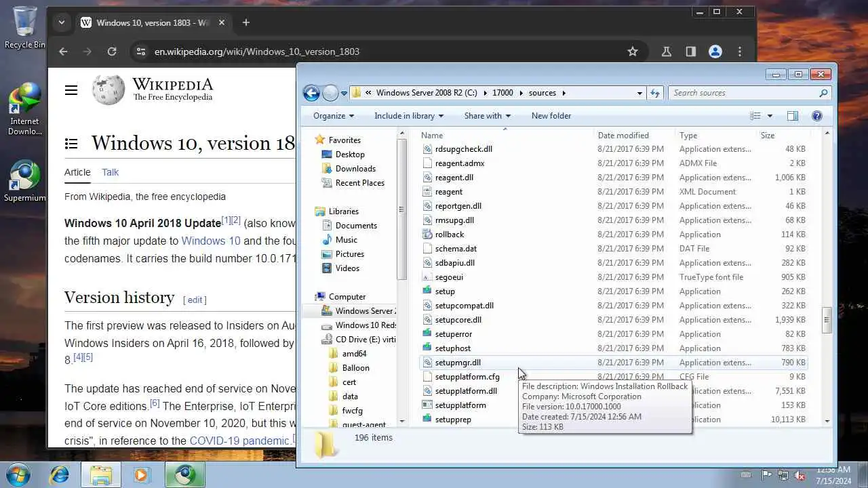
Task: Expand sources breadcrumb arrow
Action: [x=564, y=93]
